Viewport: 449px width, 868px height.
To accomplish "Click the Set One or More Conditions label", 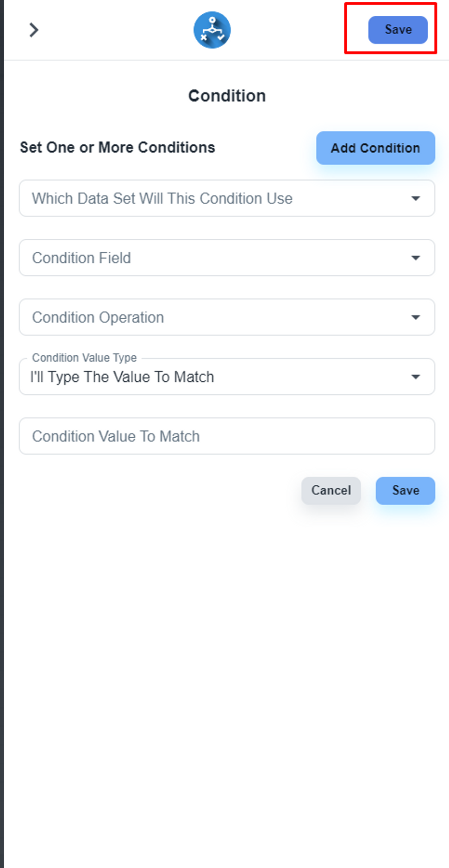I will [x=117, y=148].
